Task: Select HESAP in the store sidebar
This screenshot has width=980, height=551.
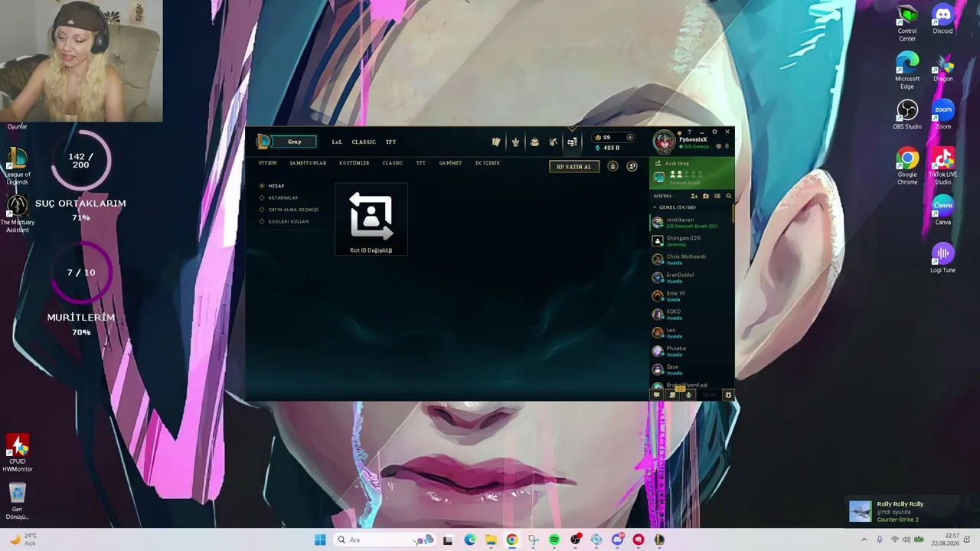Action: pos(276,186)
